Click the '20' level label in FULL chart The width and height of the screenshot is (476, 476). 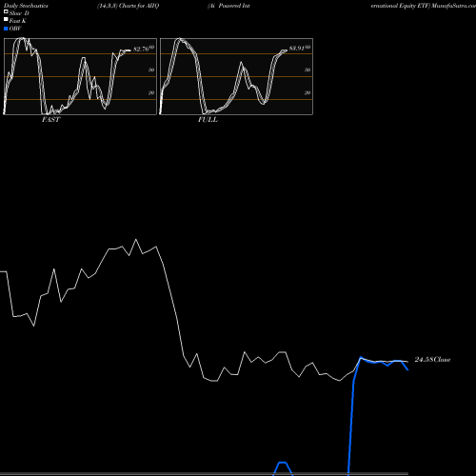[x=307, y=93]
